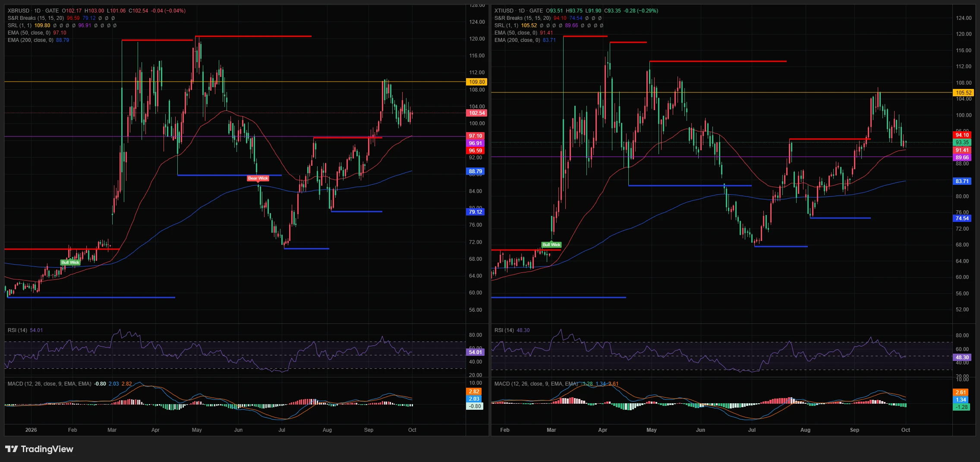Click the 102.54 current price label
This screenshot has height=462, width=980.
pos(477,113)
